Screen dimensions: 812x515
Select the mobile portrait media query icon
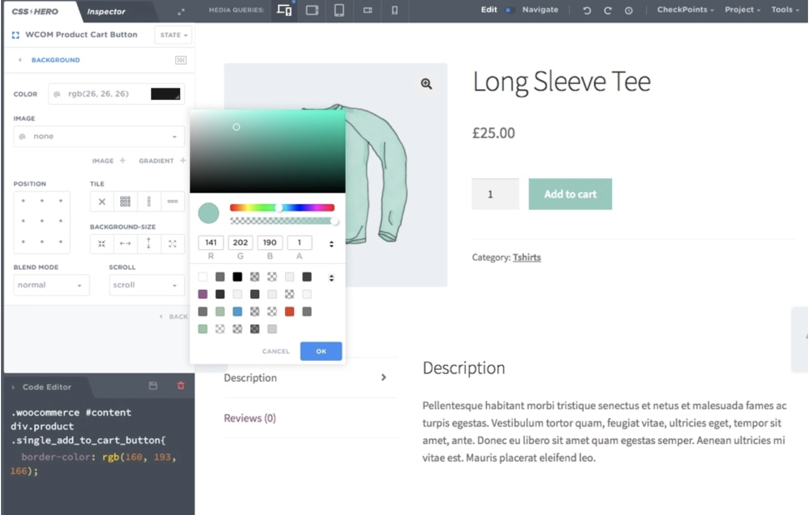(395, 10)
